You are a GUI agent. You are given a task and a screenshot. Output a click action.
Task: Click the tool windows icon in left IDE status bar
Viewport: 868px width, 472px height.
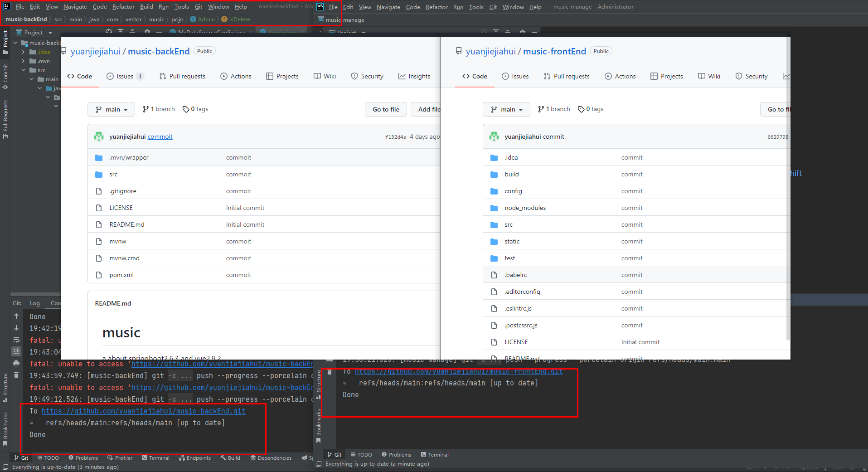[x=5, y=467]
